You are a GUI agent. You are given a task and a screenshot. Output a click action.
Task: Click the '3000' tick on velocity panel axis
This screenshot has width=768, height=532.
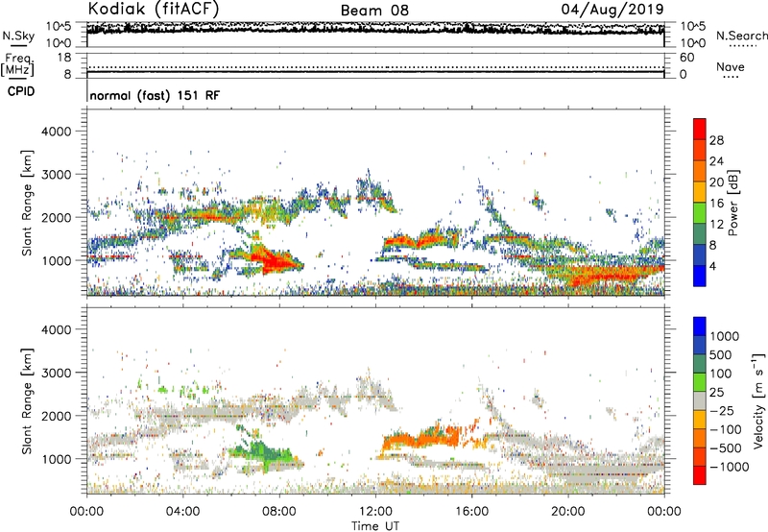point(56,373)
